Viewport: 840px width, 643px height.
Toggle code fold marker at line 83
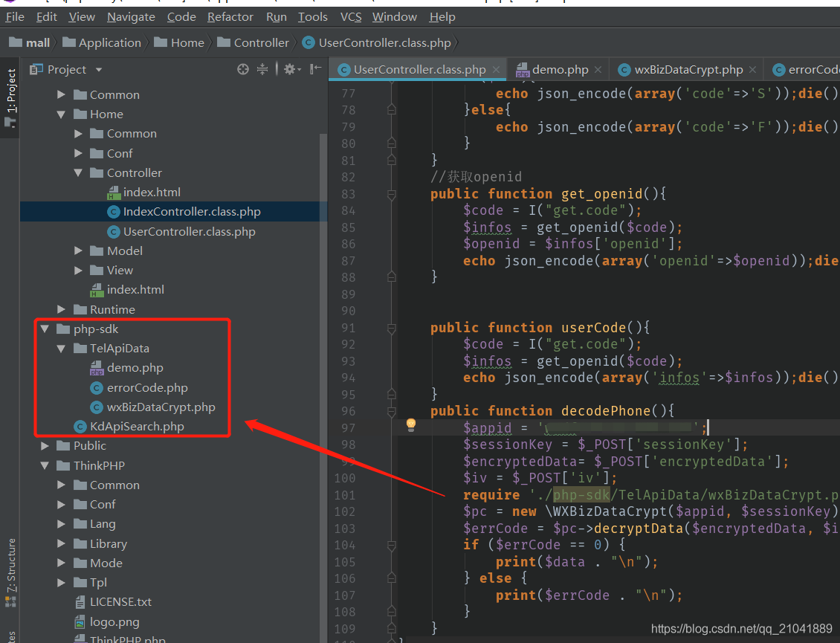coord(392,194)
